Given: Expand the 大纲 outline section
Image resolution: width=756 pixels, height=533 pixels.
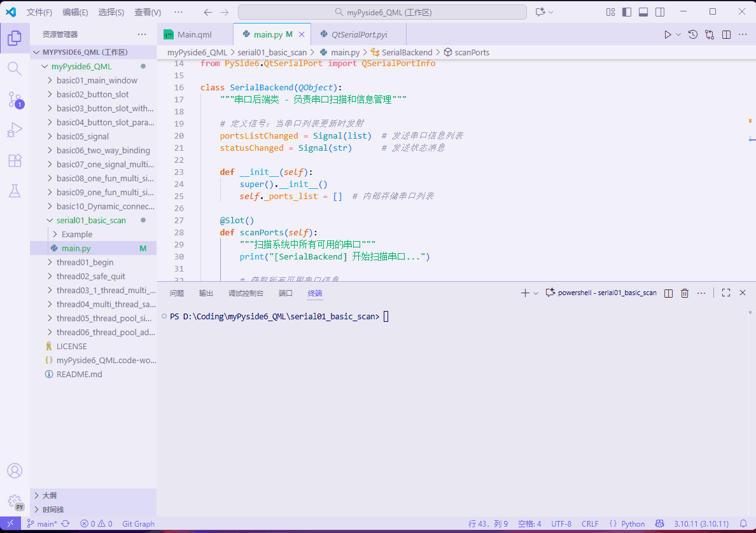Looking at the screenshot, I should click(93, 495).
